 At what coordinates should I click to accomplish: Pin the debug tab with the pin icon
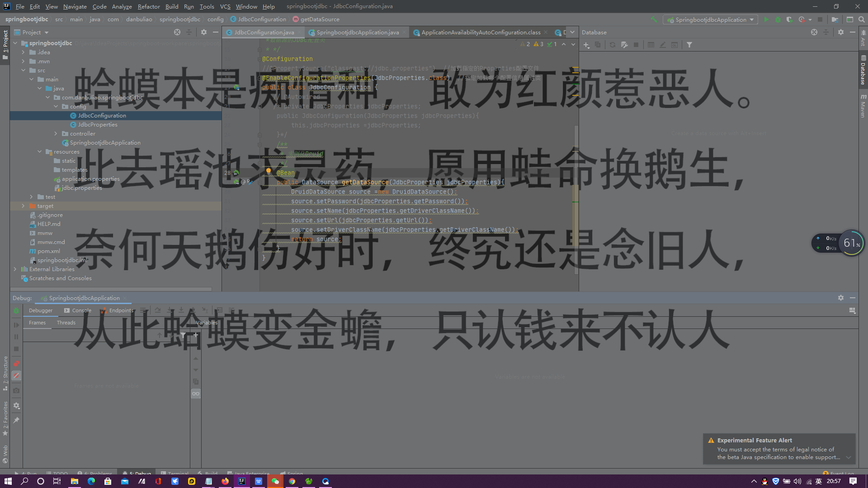[x=16, y=420]
